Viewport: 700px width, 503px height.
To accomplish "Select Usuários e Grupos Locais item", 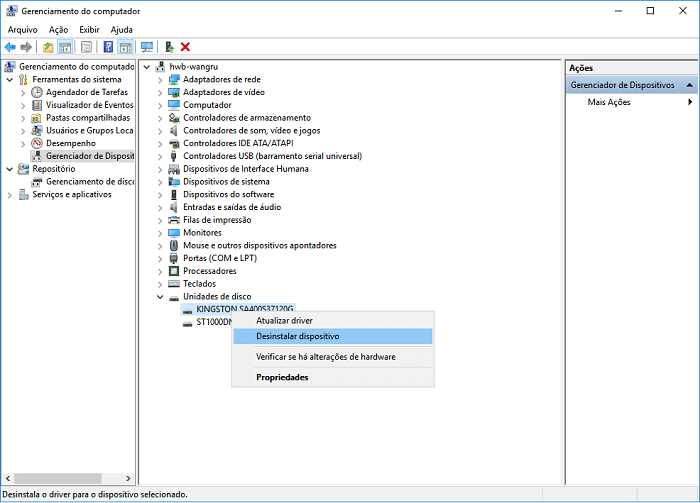I will pyautogui.click(x=90, y=130).
